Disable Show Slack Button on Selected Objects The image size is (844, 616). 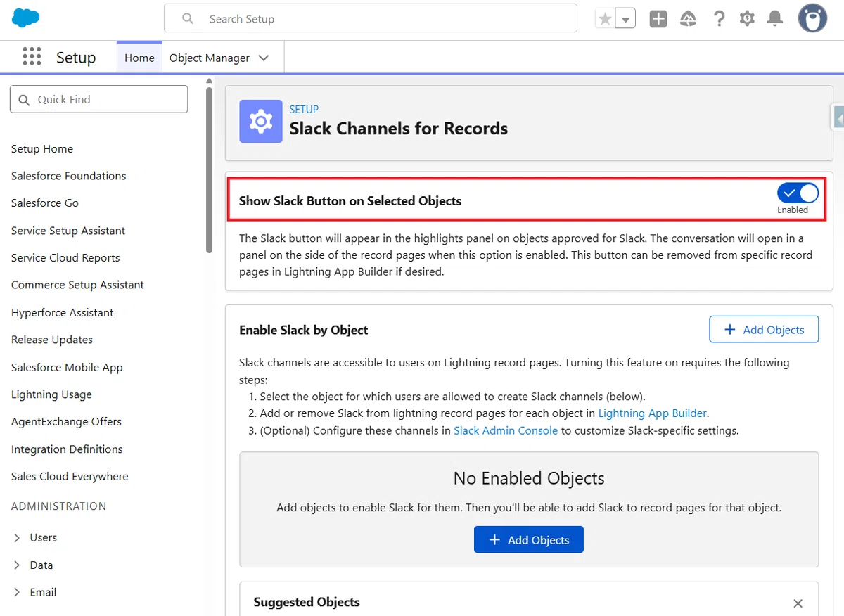pyautogui.click(x=798, y=193)
